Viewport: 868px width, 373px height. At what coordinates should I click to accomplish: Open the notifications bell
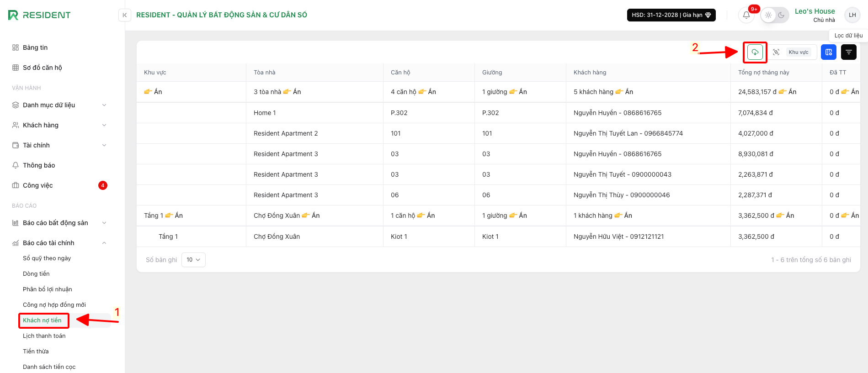coord(746,15)
